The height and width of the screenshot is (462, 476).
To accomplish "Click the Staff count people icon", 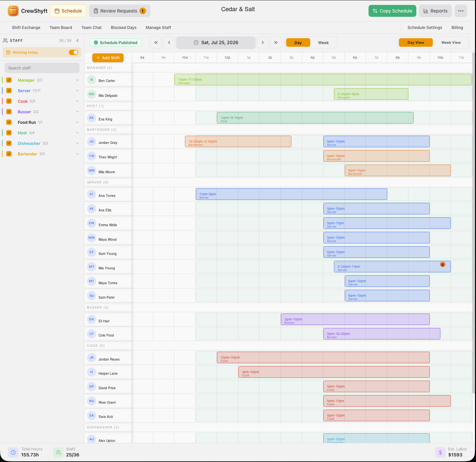I will [58, 452].
